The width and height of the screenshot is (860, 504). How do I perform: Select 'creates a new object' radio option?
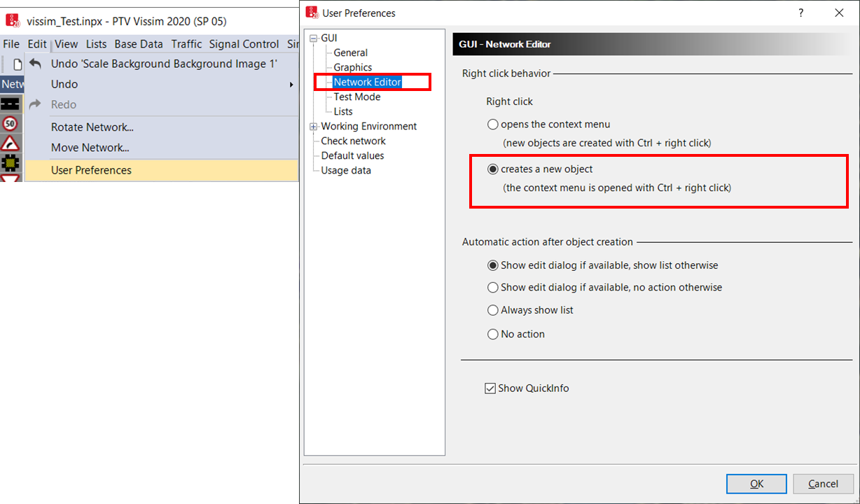[x=493, y=169]
